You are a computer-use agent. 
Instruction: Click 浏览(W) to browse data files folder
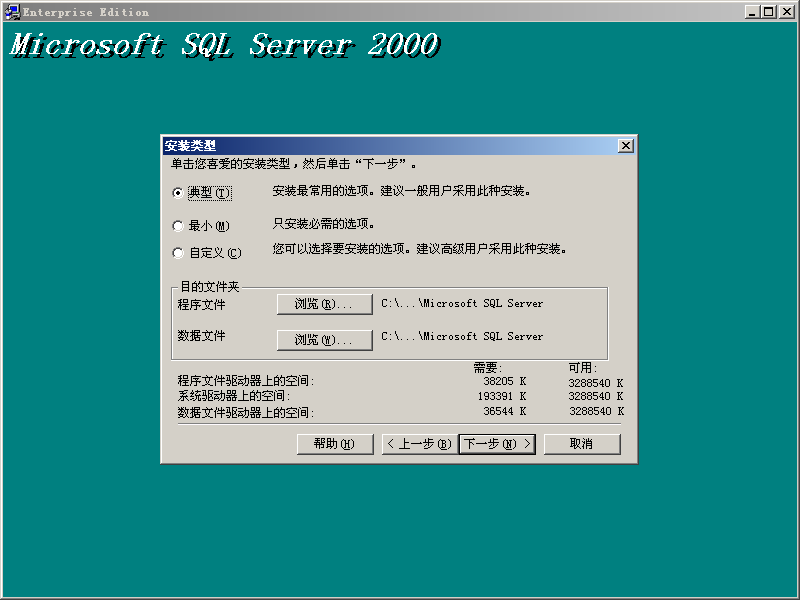click(x=324, y=340)
